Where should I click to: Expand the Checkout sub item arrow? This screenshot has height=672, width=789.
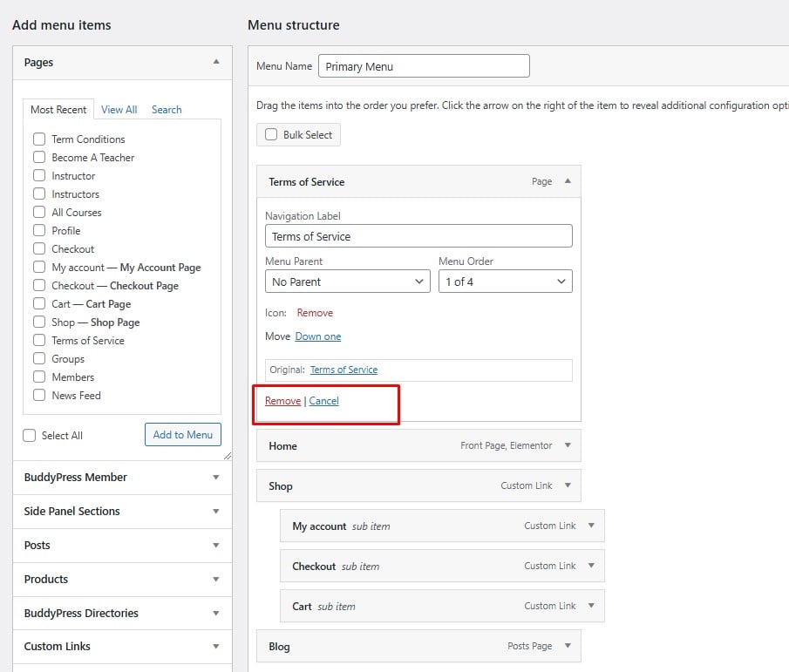591,566
